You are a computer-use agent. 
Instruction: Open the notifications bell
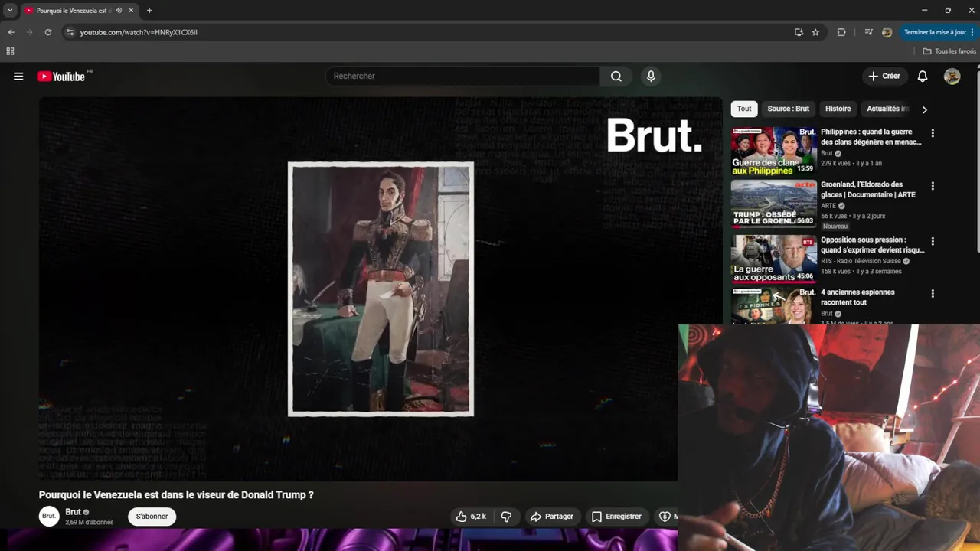point(923,77)
